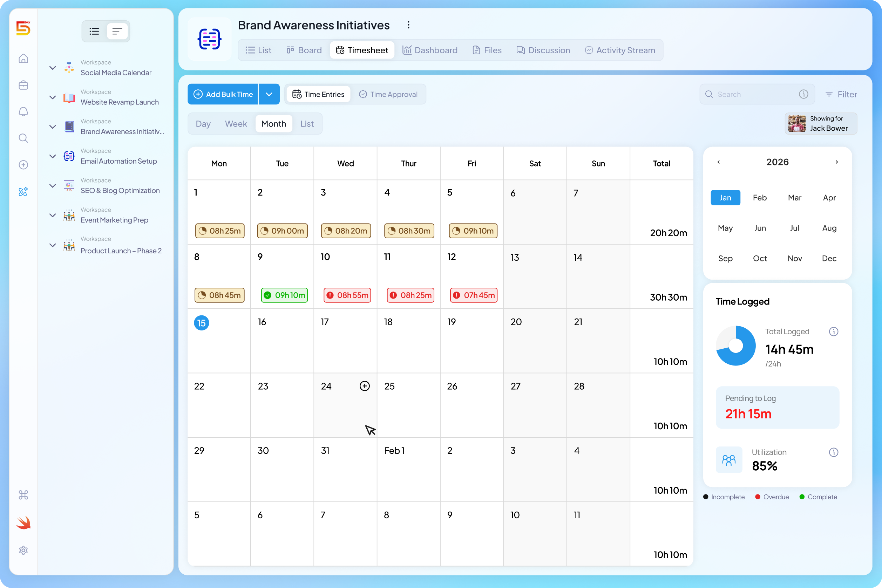Image resolution: width=882 pixels, height=588 pixels.
Task: Open Showing for Jack Bower selector
Action: click(x=821, y=123)
